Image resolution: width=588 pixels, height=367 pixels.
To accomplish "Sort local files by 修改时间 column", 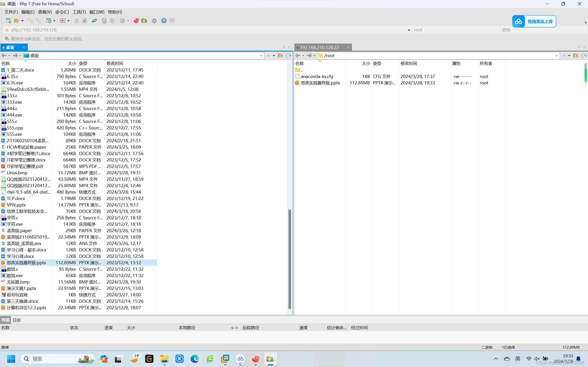I will pos(115,63).
